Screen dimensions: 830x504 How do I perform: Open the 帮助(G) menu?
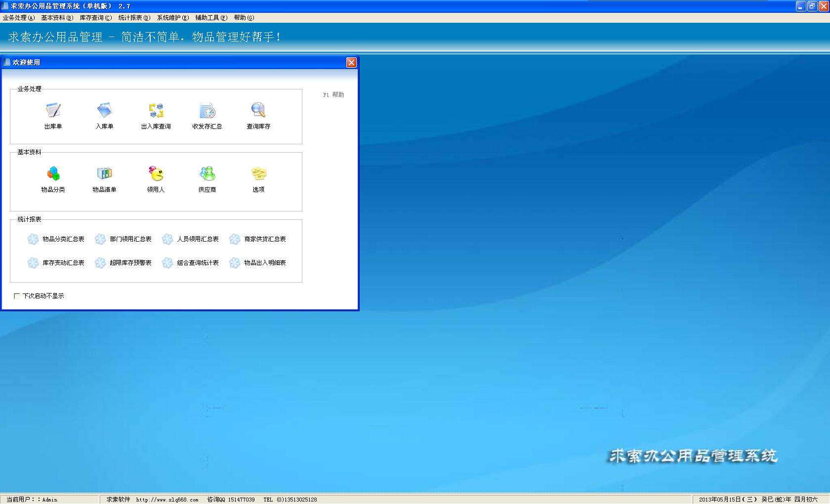click(244, 18)
